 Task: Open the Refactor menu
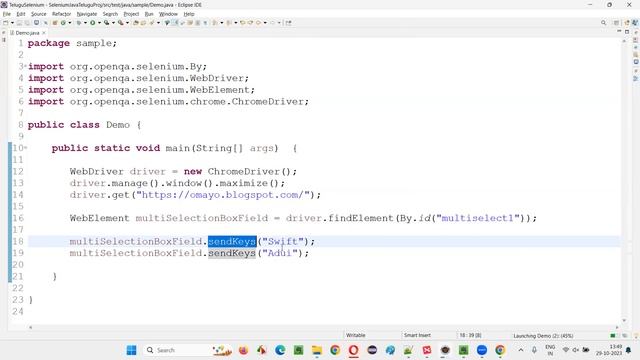(x=62, y=14)
